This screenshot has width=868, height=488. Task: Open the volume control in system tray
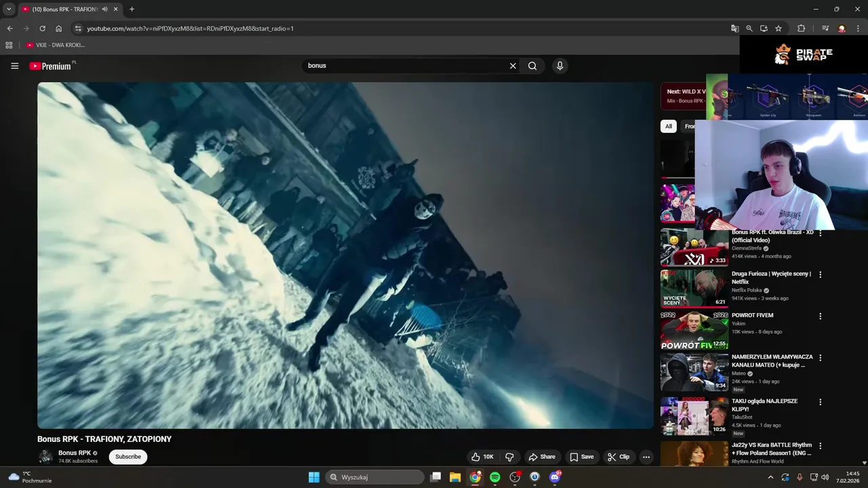click(x=825, y=477)
